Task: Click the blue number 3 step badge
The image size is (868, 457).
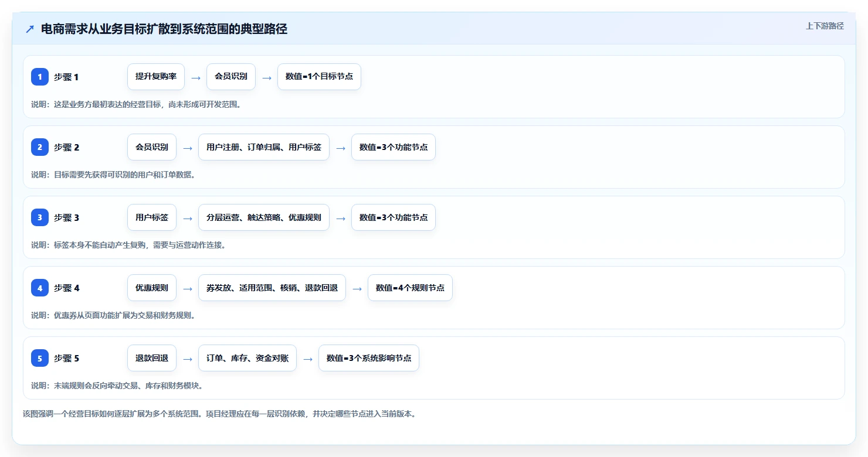Action: tap(40, 217)
